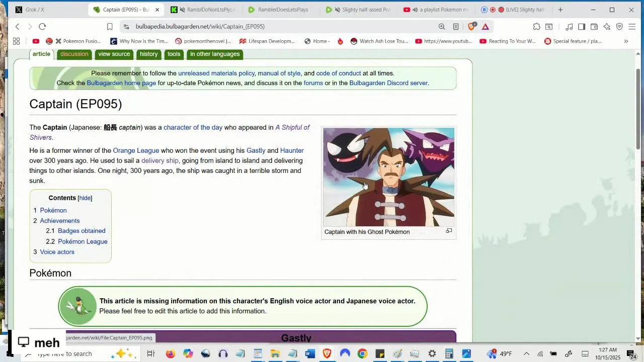Go back to the previous page

point(17,27)
